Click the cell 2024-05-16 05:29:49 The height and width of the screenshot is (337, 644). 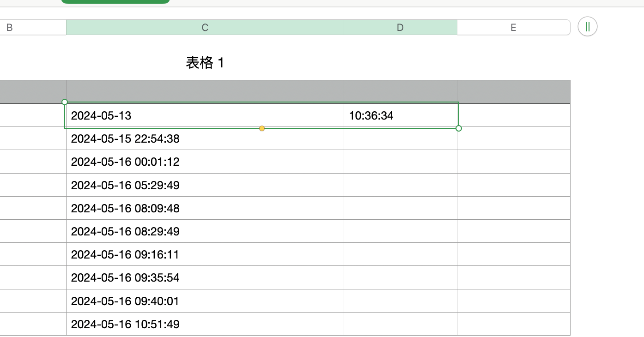point(205,185)
